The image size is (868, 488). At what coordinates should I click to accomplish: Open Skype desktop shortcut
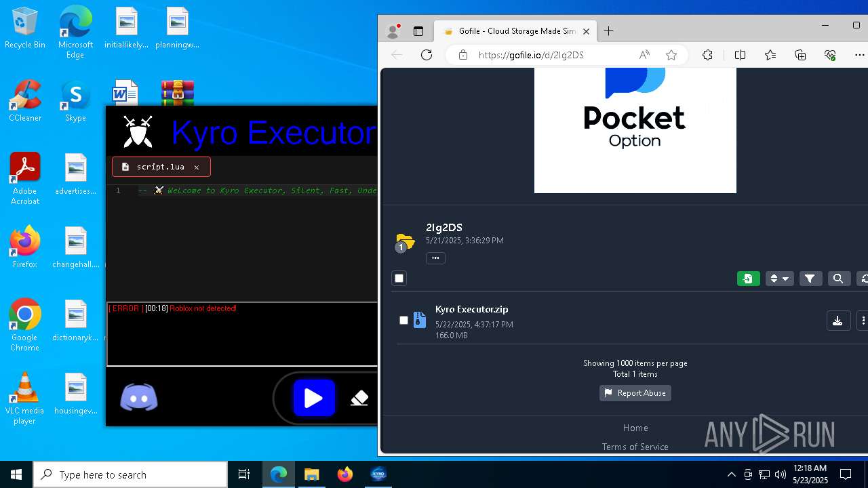pos(75,102)
